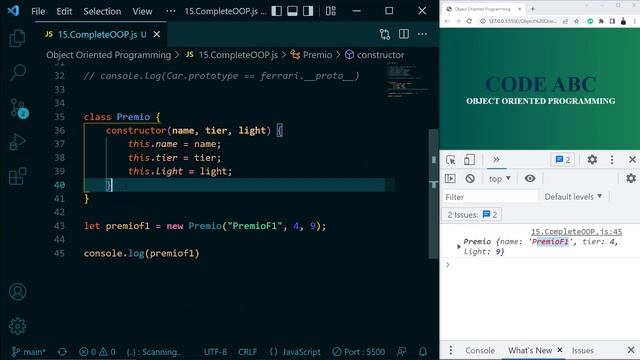The width and height of the screenshot is (640, 360).
Task: Click UTF-8 encoding in status bar
Action: click(x=215, y=351)
